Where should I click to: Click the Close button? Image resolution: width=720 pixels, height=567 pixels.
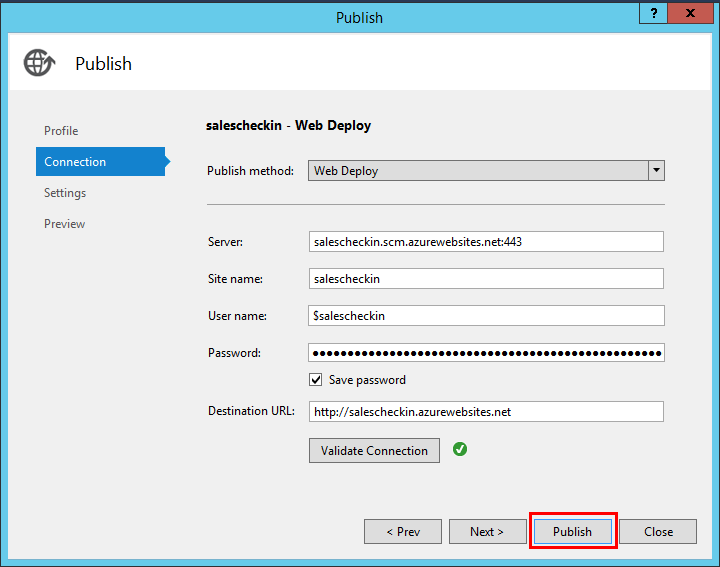[658, 532]
